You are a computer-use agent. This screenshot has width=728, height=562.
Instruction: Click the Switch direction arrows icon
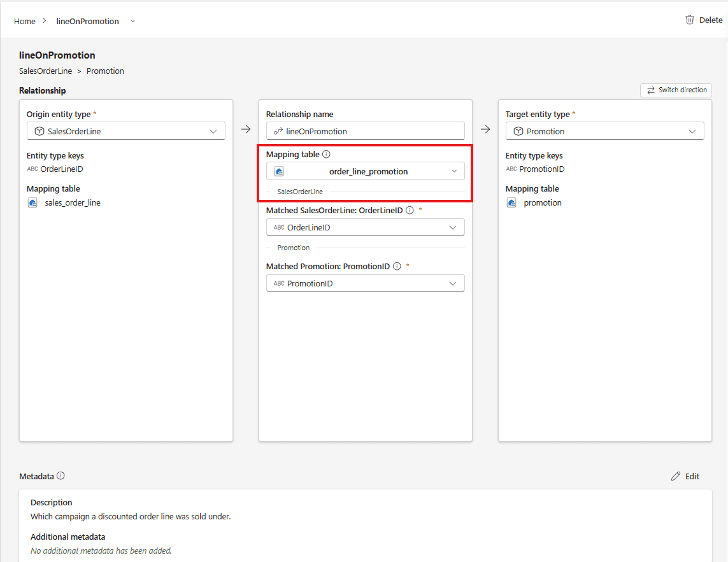click(651, 90)
